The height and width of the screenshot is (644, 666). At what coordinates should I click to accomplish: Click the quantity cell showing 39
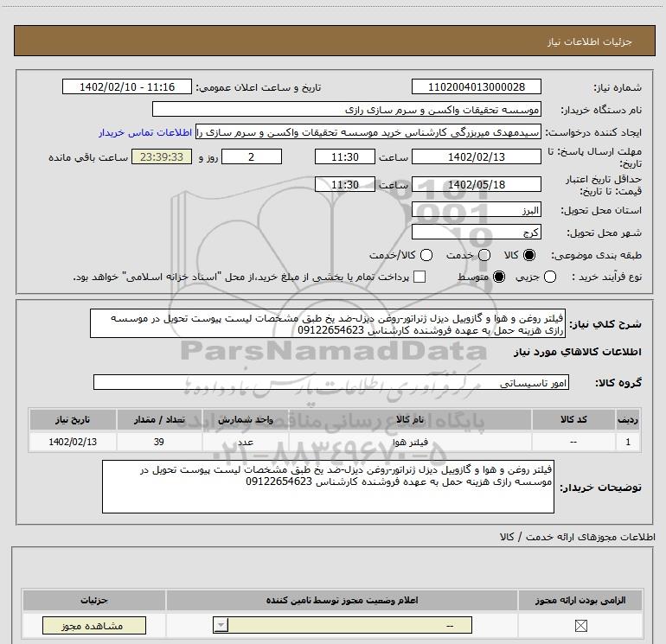[159, 442]
